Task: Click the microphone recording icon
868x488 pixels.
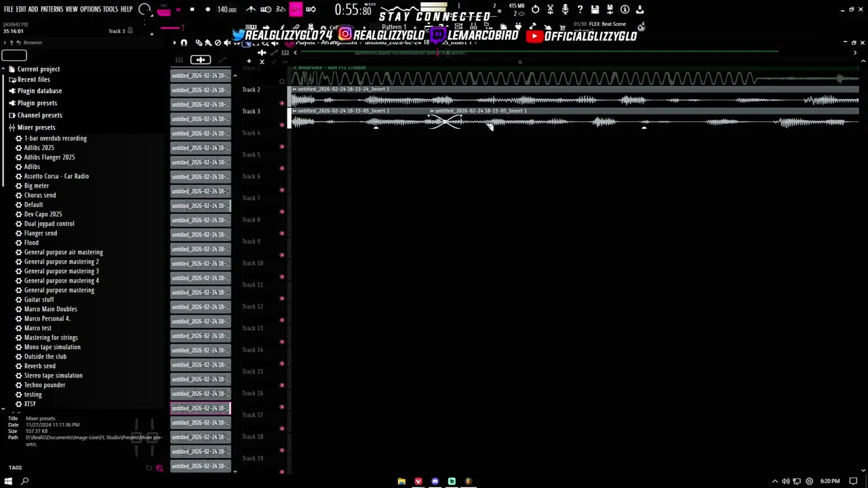Action: (565, 9)
